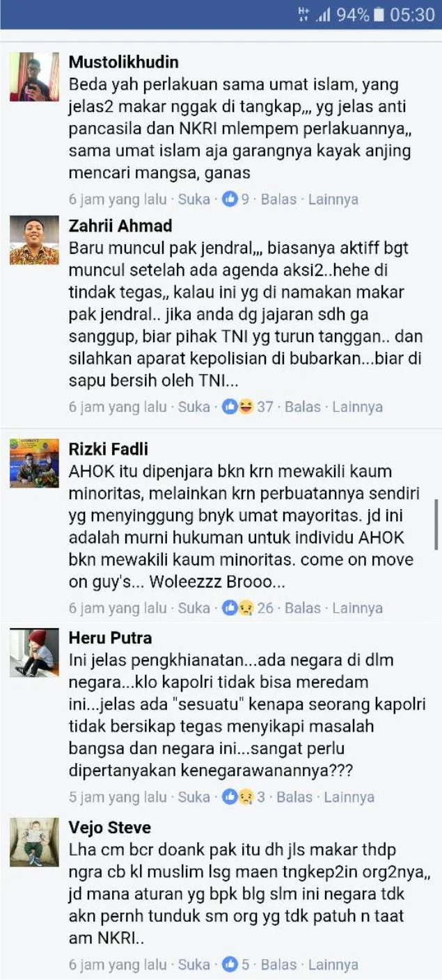This screenshot has width=442, height=980.
Task: Click the vertical scrollbar indicator
Action: click(436, 524)
